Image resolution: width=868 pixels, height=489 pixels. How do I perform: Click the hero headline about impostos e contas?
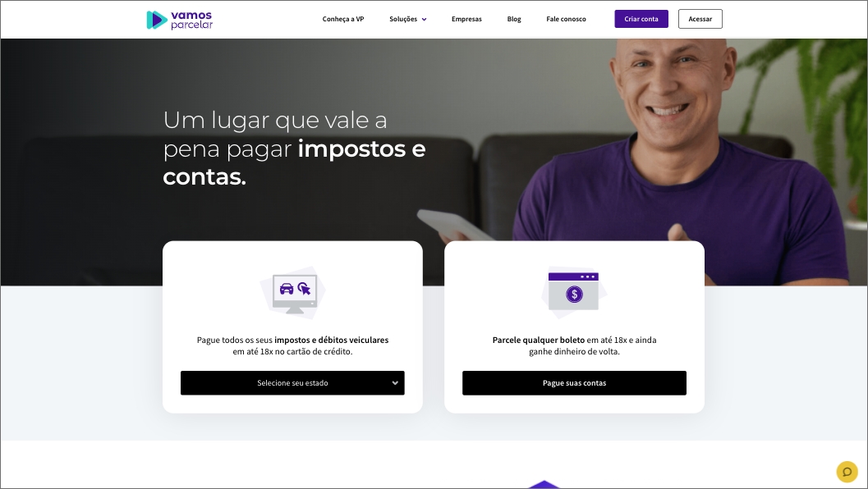coord(294,149)
